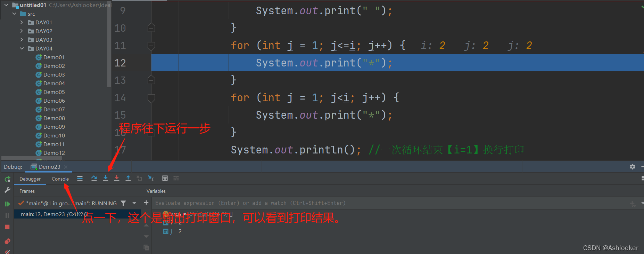The width and height of the screenshot is (644, 254).
Task: Click the Pause Program icon
Action: (x=7, y=215)
